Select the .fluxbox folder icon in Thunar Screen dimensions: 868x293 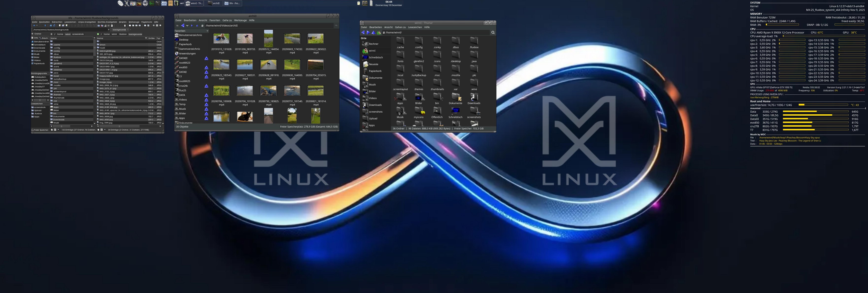point(474,40)
